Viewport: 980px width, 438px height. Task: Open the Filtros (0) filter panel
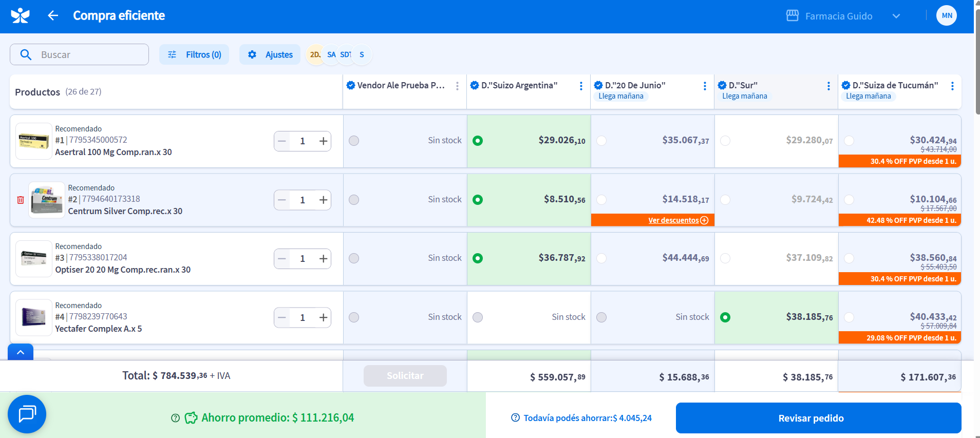click(194, 54)
